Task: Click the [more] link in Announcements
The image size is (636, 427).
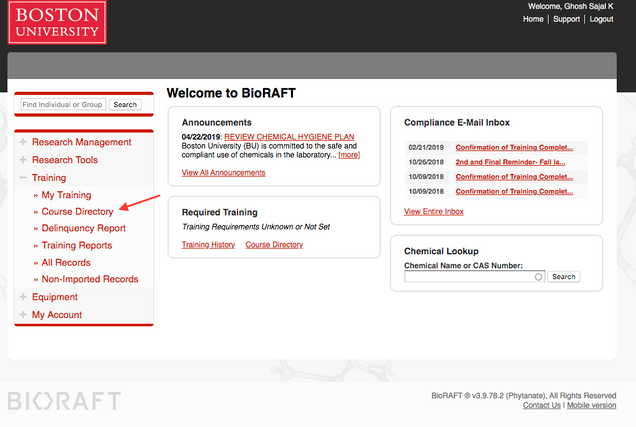Action: 349,155
